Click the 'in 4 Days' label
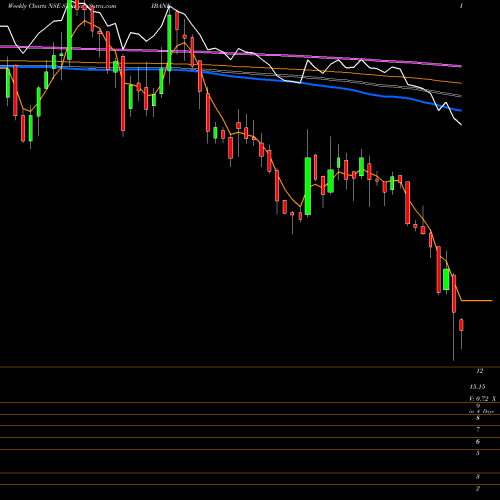This screenshot has width=500, height=500. (481, 411)
